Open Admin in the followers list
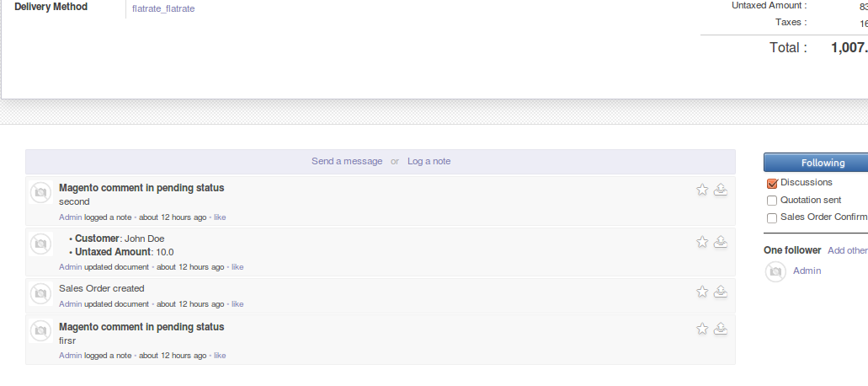Viewport: 868px width, 386px height. point(807,271)
